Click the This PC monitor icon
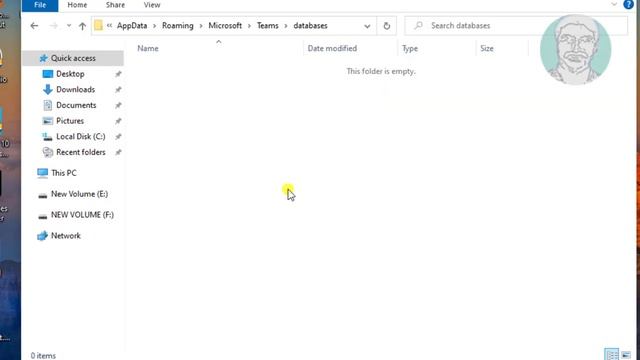 (42, 173)
